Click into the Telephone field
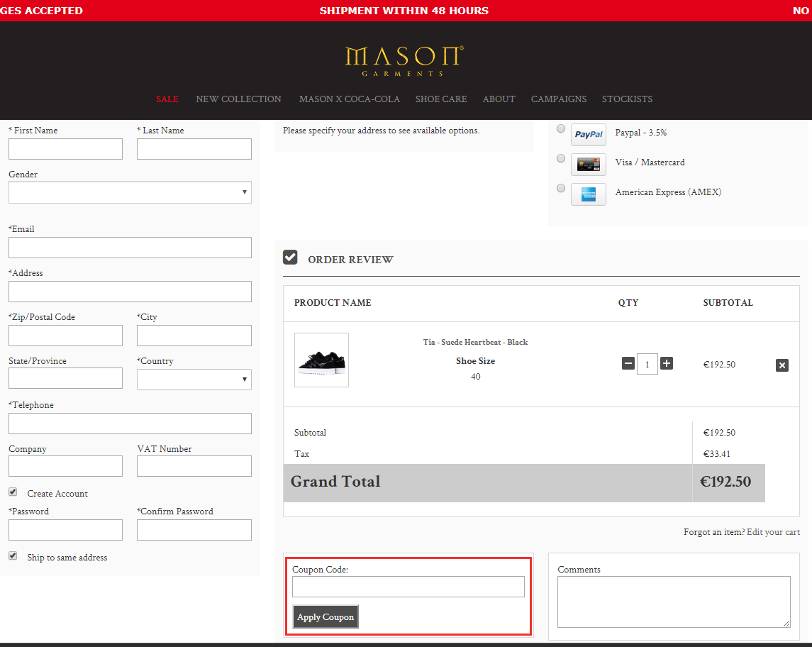This screenshot has width=812, height=647. (x=130, y=424)
